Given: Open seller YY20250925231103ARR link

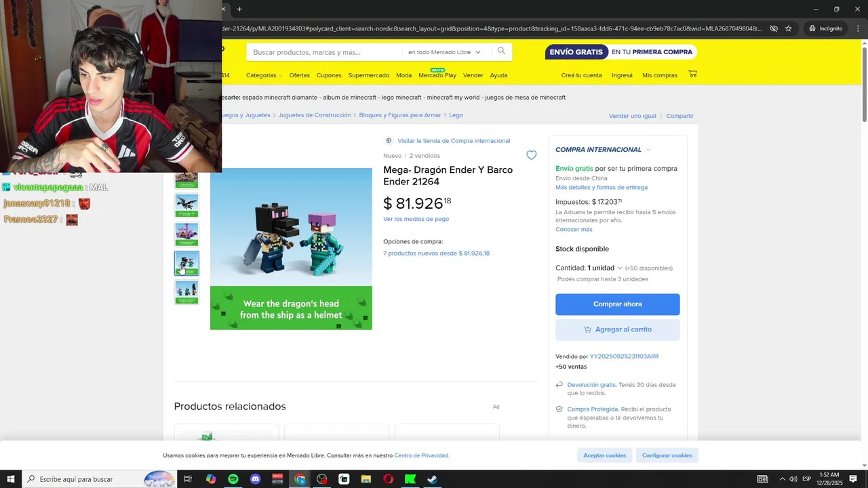Looking at the screenshot, I should (624, 357).
